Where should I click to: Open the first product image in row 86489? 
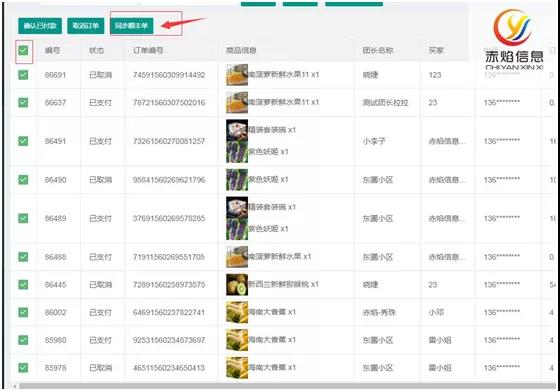point(237,207)
